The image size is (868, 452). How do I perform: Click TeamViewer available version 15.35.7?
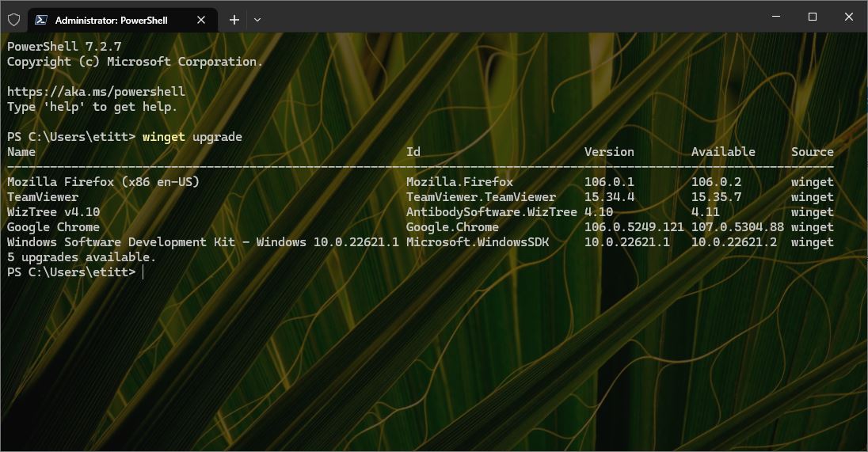[x=716, y=197]
